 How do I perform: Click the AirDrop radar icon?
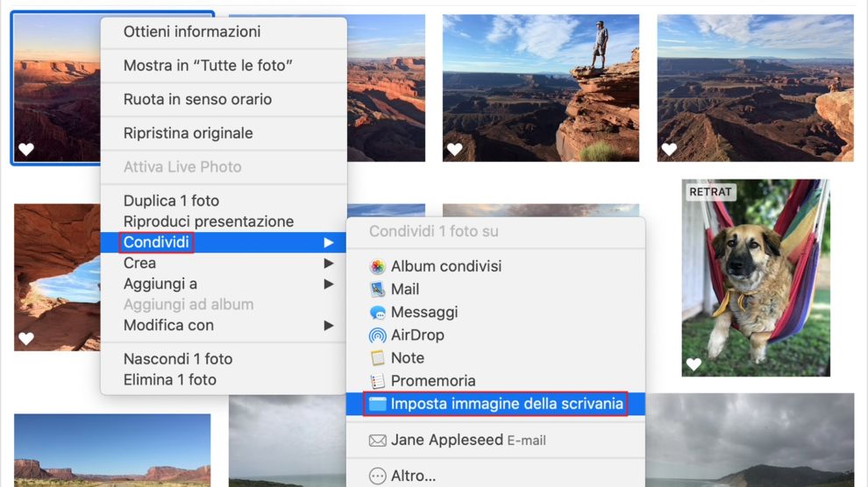point(378,335)
